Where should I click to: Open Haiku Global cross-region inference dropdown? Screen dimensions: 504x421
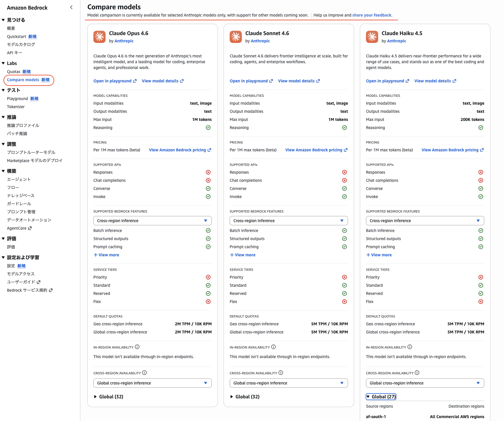tap(425, 383)
